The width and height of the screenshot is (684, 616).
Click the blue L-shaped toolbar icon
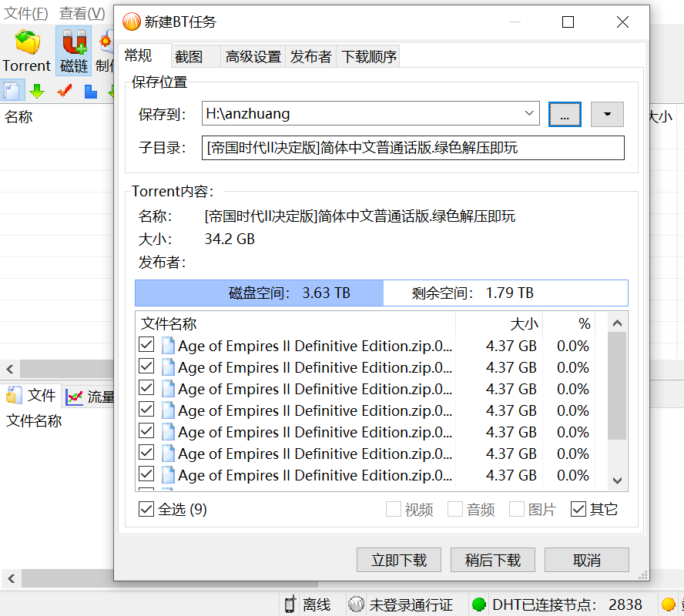[91, 92]
